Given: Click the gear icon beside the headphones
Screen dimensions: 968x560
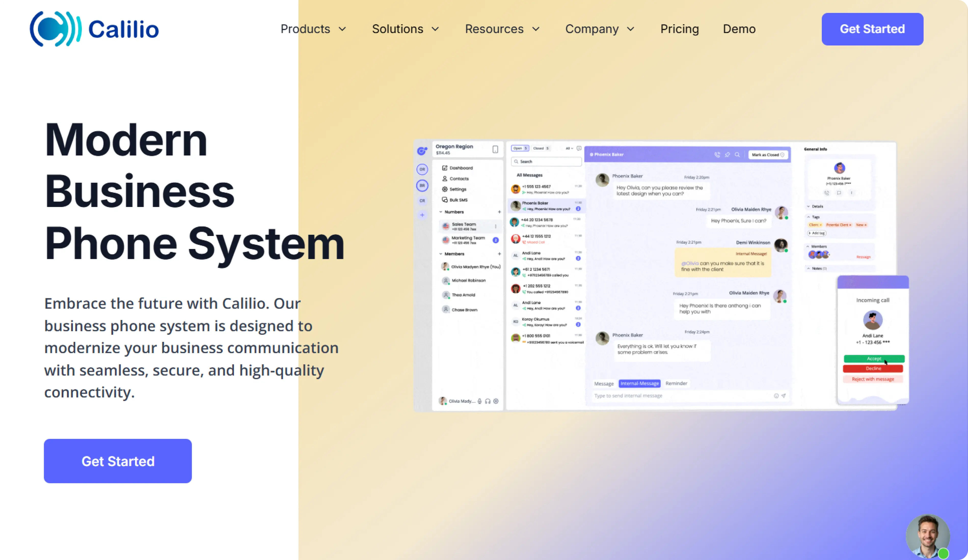Looking at the screenshot, I should [x=496, y=401].
